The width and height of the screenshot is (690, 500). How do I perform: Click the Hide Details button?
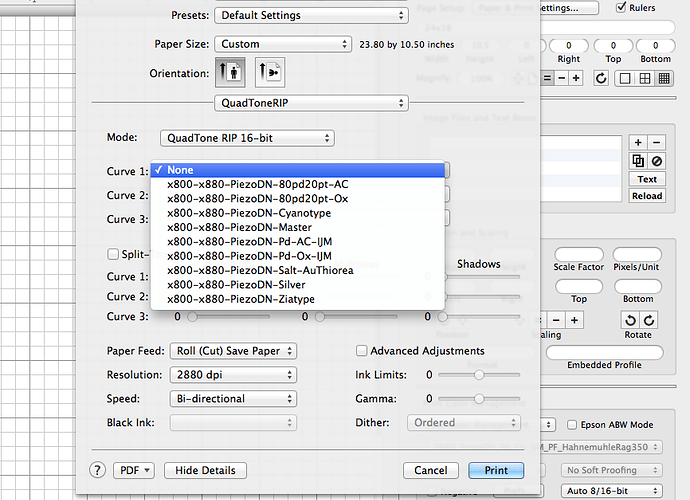click(205, 470)
